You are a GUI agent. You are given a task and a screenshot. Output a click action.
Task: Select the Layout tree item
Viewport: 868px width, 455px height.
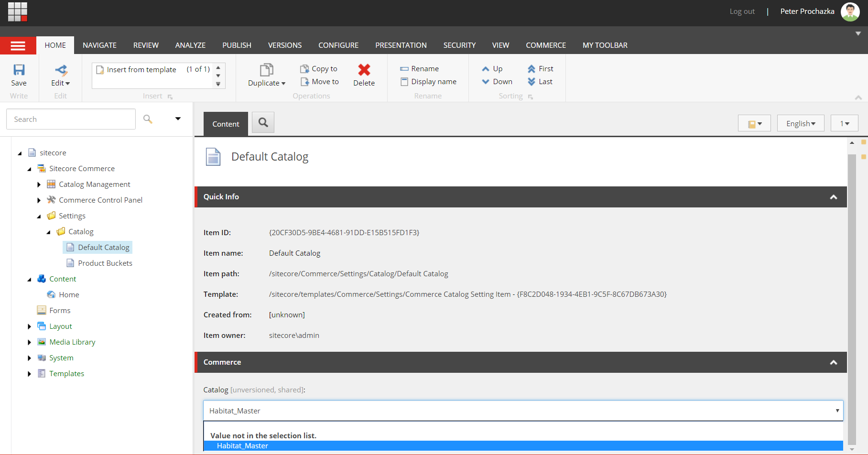click(61, 326)
